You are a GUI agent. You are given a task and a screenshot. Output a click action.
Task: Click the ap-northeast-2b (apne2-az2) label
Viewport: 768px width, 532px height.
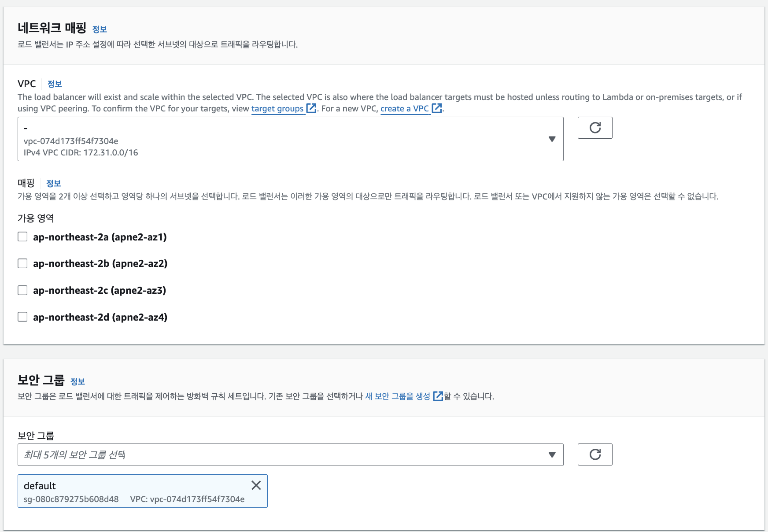tap(100, 263)
